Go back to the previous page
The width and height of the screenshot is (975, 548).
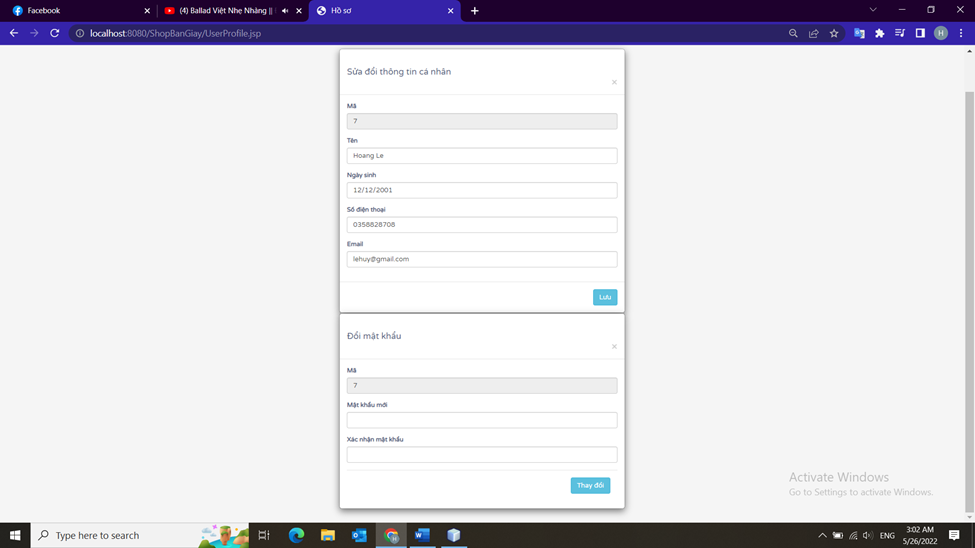tap(14, 34)
